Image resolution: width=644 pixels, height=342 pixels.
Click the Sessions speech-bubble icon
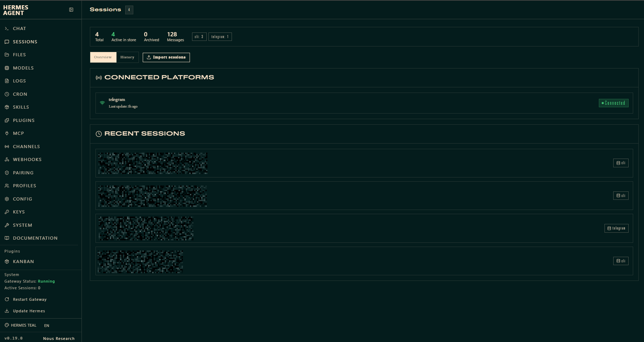coord(7,42)
